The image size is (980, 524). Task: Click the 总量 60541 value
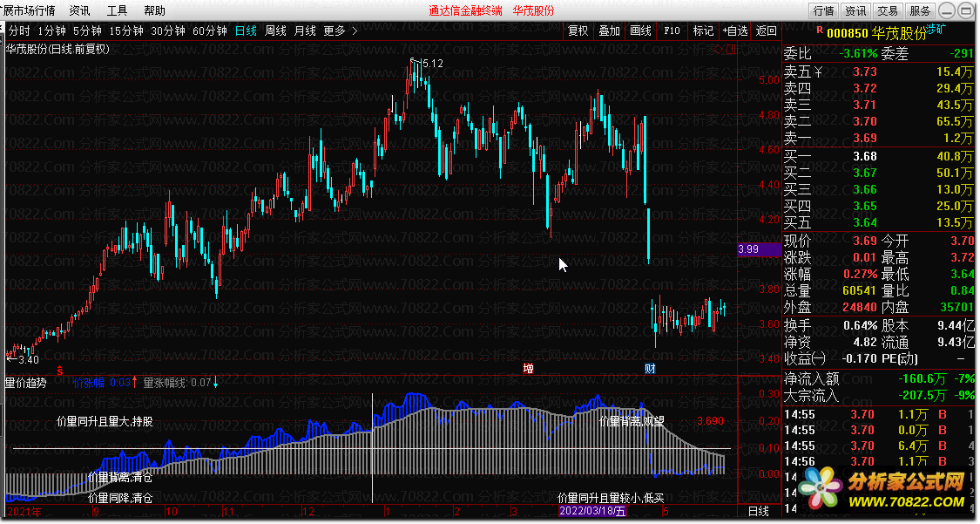[860, 290]
